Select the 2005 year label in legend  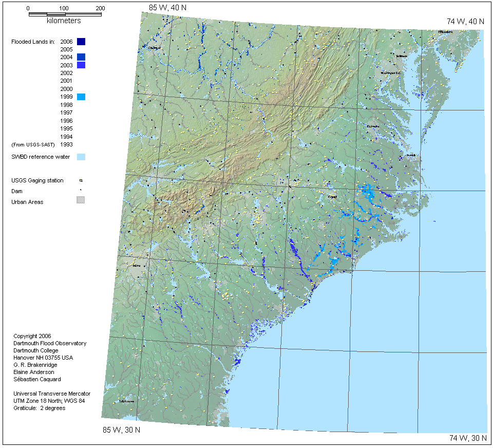coord(66,49)
